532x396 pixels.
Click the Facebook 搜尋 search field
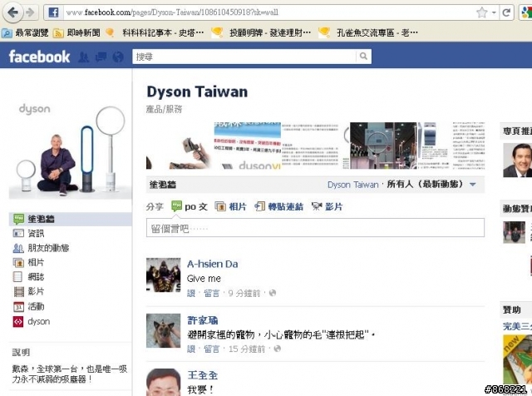coord(244,57)
